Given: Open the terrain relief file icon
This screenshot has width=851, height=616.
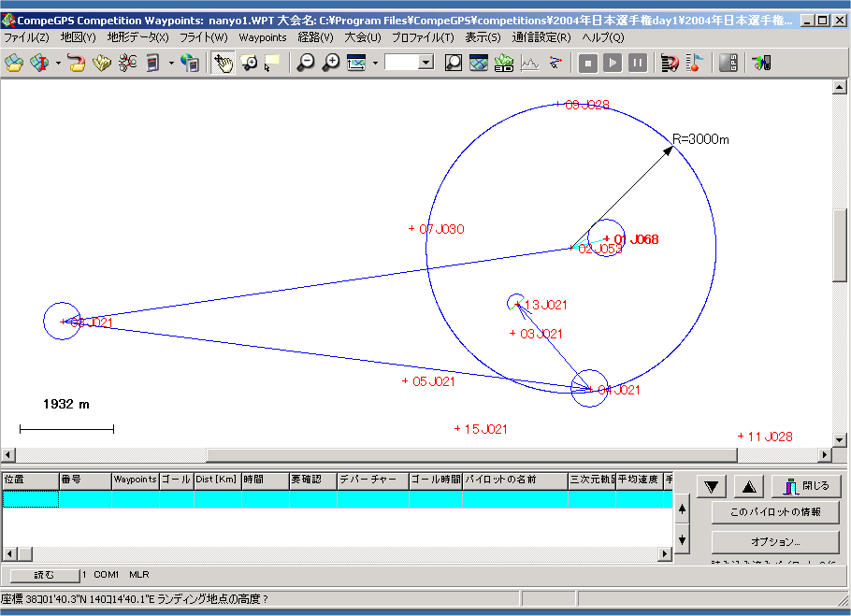Looking at the screenshot, I should (102, 63).
